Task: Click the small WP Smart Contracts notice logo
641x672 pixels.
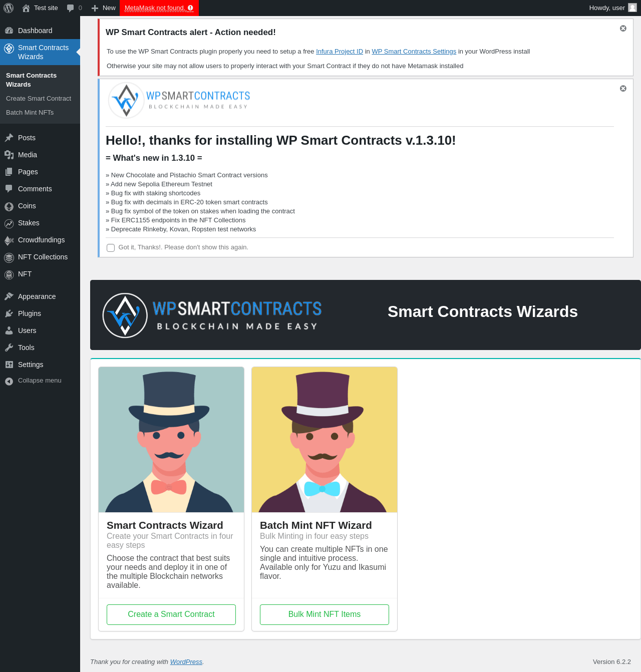Action: (x=179, y=100)
